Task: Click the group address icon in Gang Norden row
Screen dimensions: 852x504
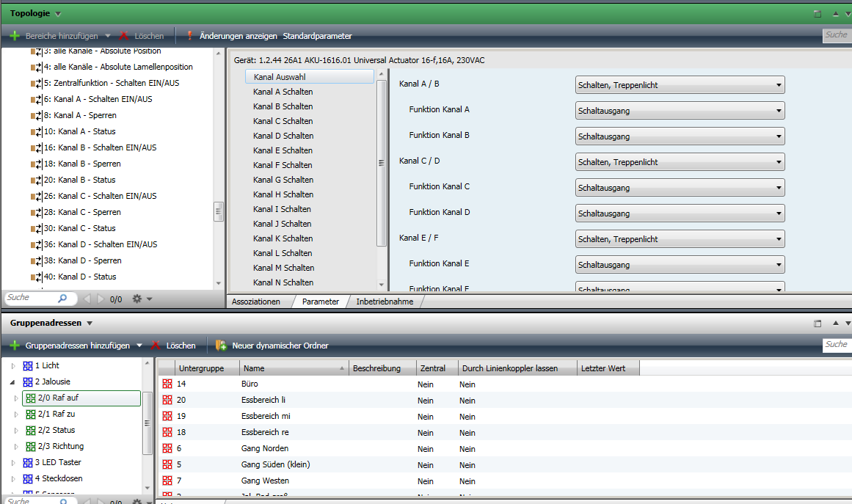Action: [167, 448]
